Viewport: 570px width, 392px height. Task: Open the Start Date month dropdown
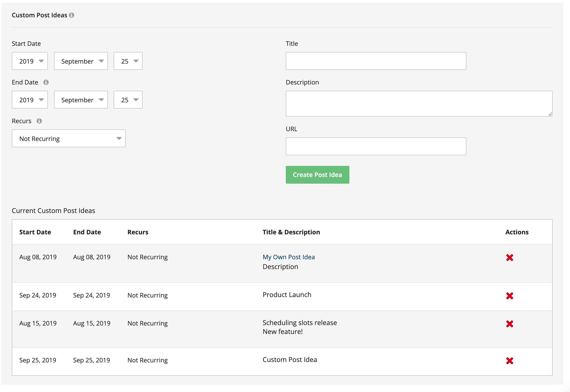click(81, 61)
